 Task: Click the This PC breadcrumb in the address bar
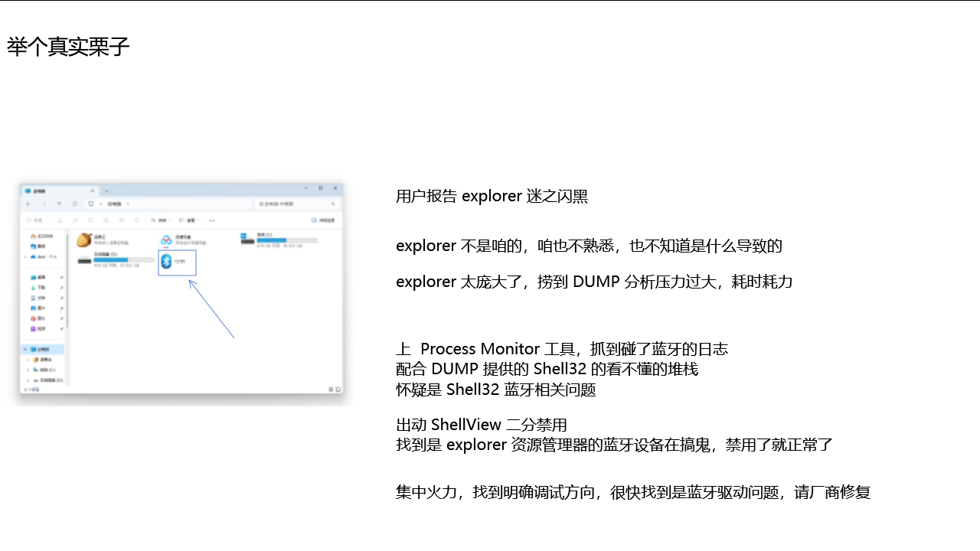tap(114, 204)
